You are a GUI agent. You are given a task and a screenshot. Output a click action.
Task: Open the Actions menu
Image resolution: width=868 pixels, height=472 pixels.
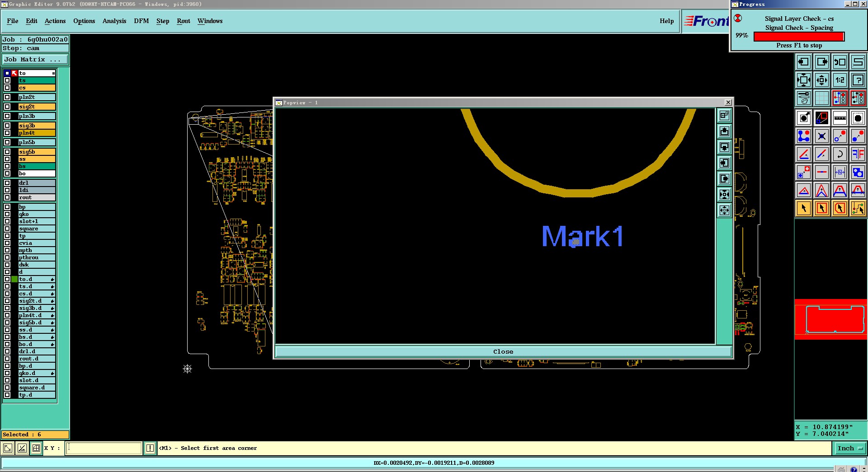[55, 21]
